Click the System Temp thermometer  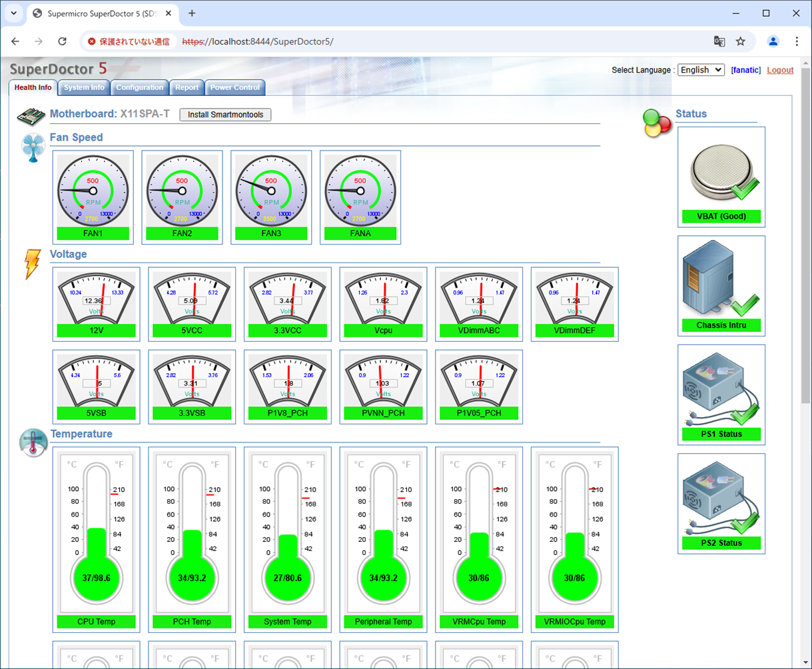[288, 539]
